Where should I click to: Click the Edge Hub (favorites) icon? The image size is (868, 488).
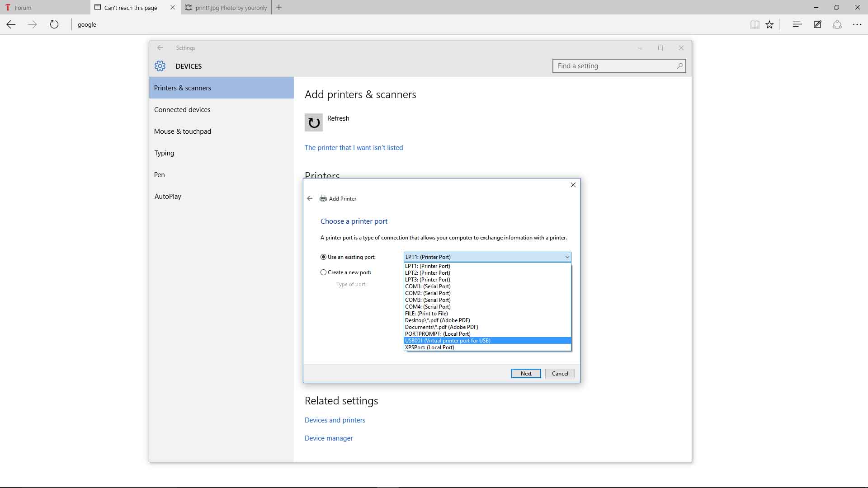(797, 24)
